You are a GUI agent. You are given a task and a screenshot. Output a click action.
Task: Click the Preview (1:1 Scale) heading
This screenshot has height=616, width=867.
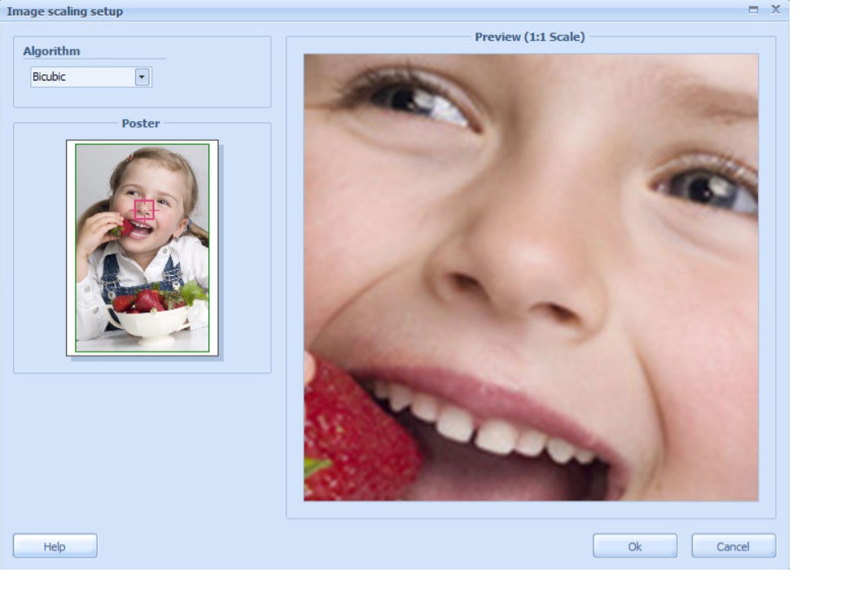tap(530, 37)
